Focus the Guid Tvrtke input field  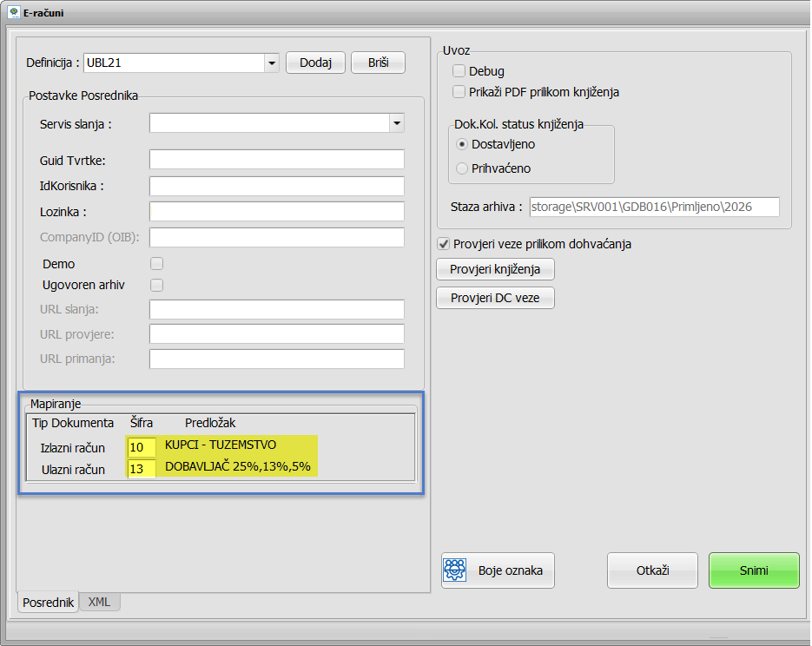pos(276,160)
